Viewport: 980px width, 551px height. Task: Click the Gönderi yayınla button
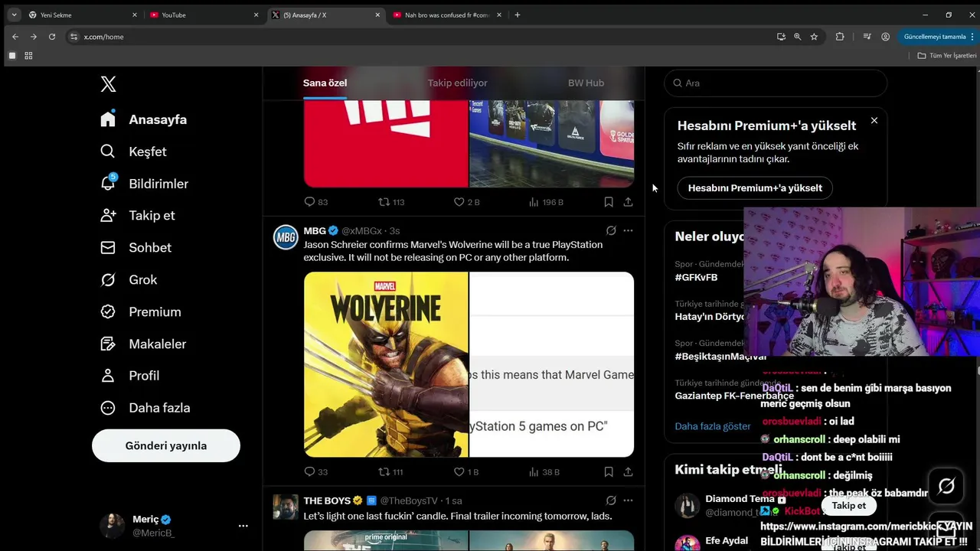tap(166, 445)
